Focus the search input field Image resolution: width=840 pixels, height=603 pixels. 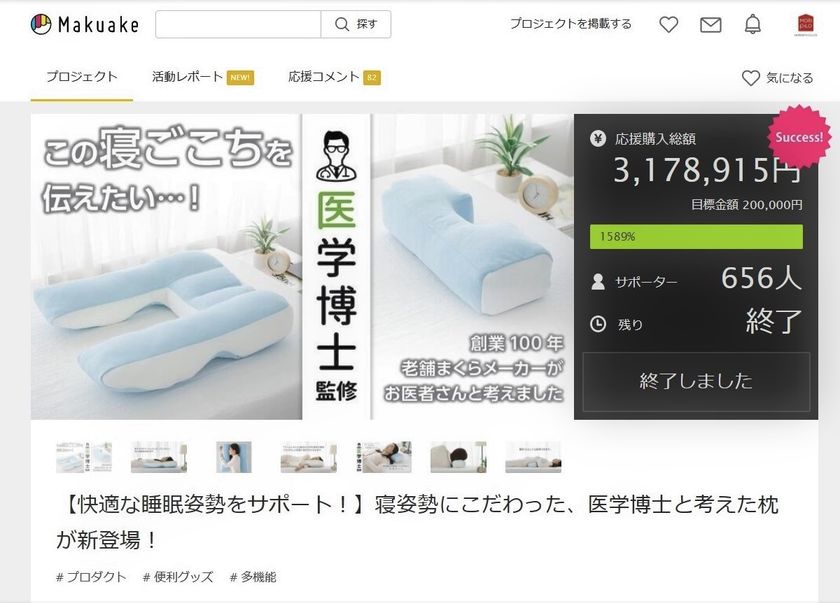[x=238, y=24]
